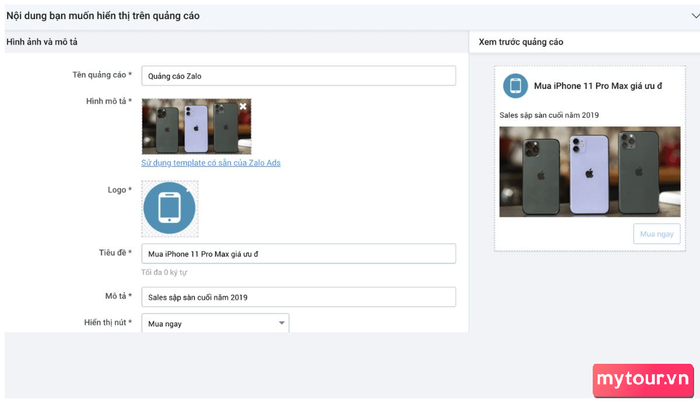This screenshot has height=405, width=700.
Task: Open the 'Hiển thị nút' dropdown
Action: pos(215,323)
